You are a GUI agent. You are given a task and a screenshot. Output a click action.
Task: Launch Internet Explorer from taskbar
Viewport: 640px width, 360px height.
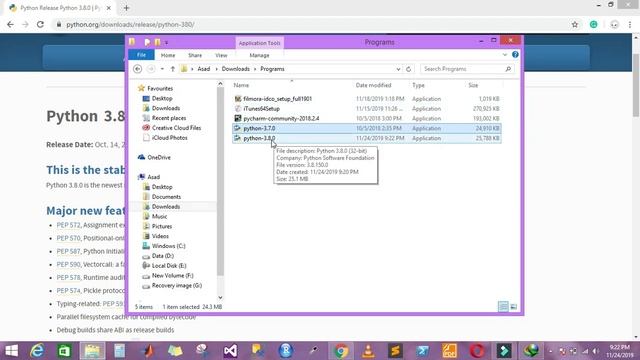[37, 351]
